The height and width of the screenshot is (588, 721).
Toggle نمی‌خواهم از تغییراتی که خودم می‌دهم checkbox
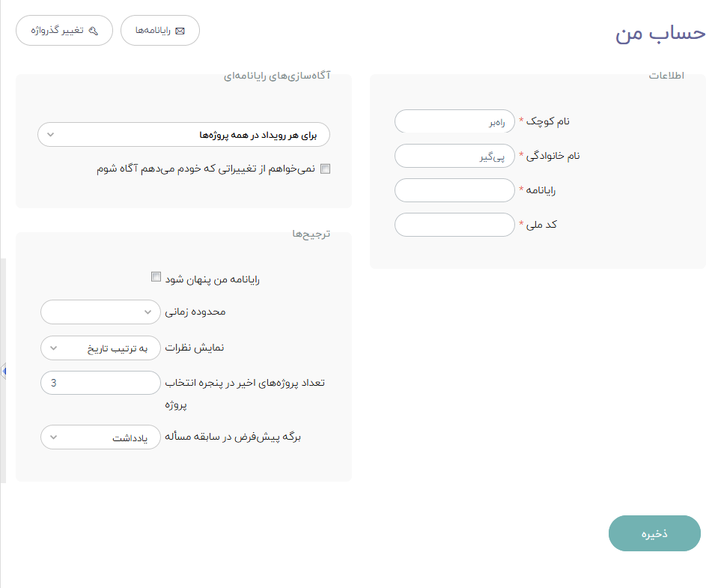[x=326, y=169]
